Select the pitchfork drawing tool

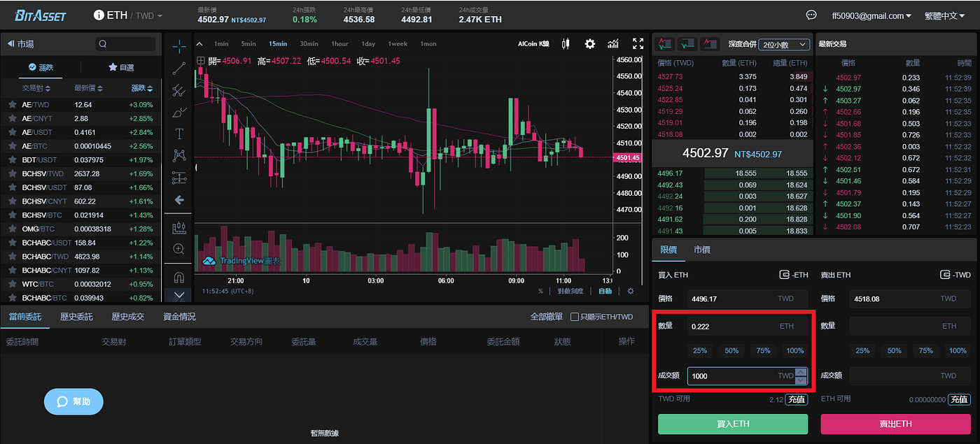click(x=179, y=90)
